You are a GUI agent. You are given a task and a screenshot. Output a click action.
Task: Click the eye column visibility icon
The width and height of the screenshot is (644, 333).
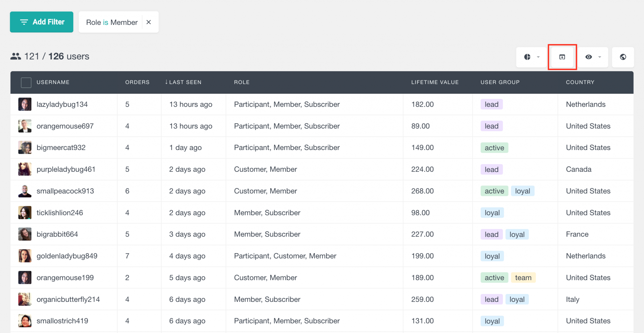(589, 57)
